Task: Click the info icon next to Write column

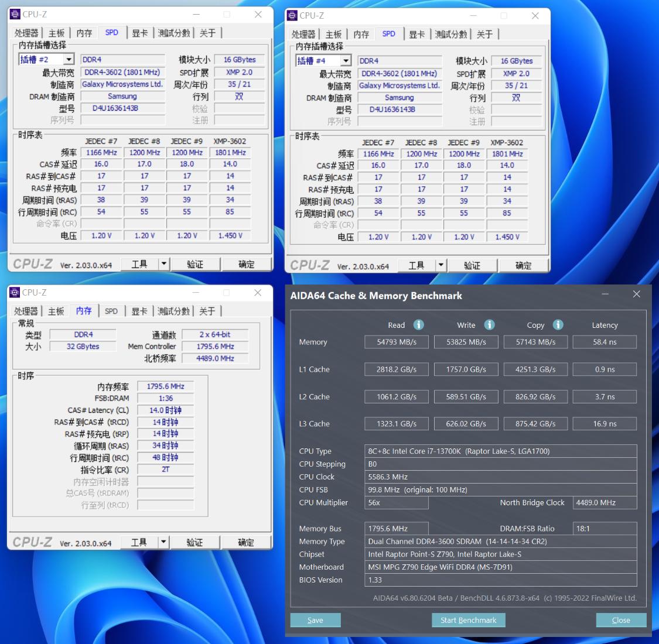Action: (489, 325)
